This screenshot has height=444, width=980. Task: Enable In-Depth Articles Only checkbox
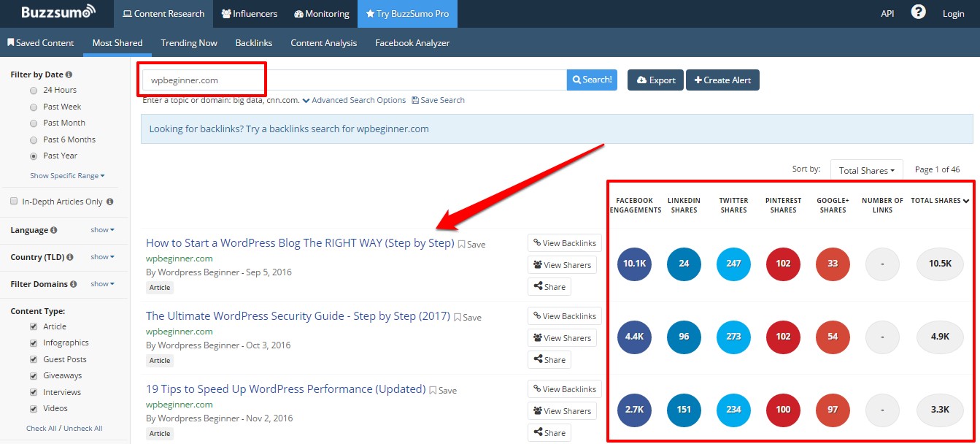[x=15, y=201]
